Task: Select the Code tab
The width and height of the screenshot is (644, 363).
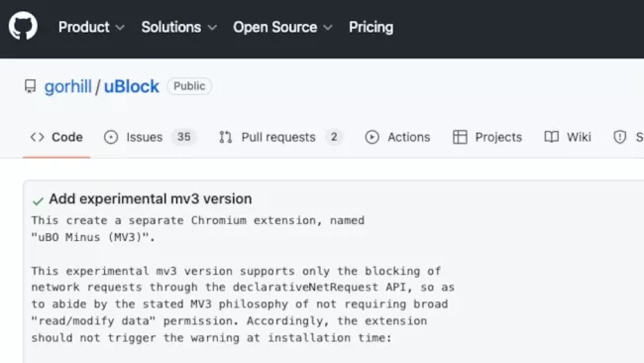Action: (56, 137)
